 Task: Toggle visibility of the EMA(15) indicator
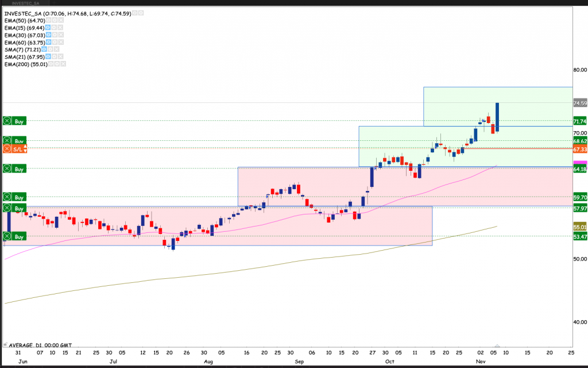(48, 28)
